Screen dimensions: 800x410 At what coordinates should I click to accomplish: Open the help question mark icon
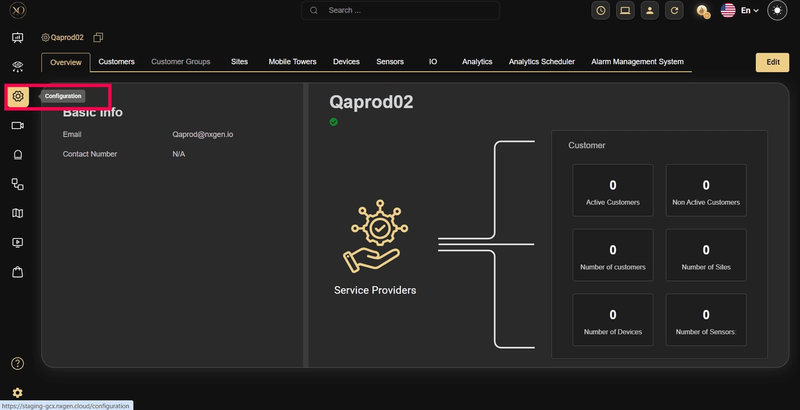click(17, 363)
